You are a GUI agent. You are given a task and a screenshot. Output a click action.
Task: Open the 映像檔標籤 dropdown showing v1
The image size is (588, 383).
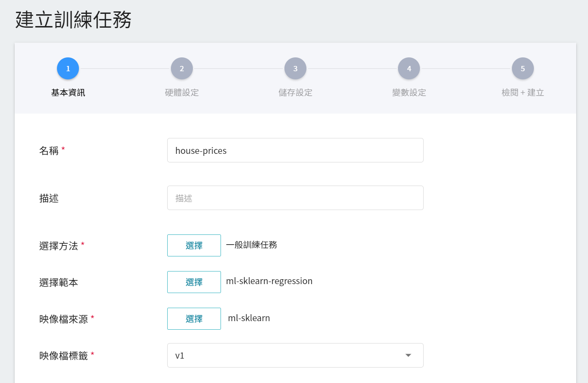pyautogui.click(x=285, y=355)
